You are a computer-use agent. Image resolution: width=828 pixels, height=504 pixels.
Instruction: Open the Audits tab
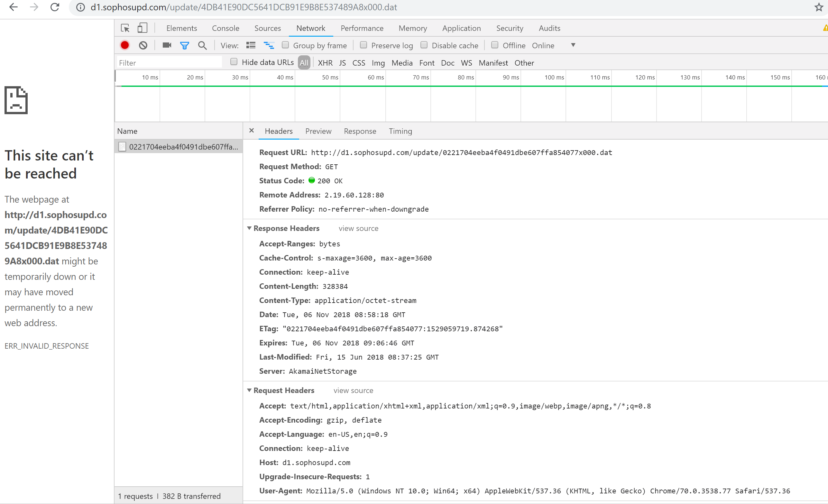click(x=549, y=28)
